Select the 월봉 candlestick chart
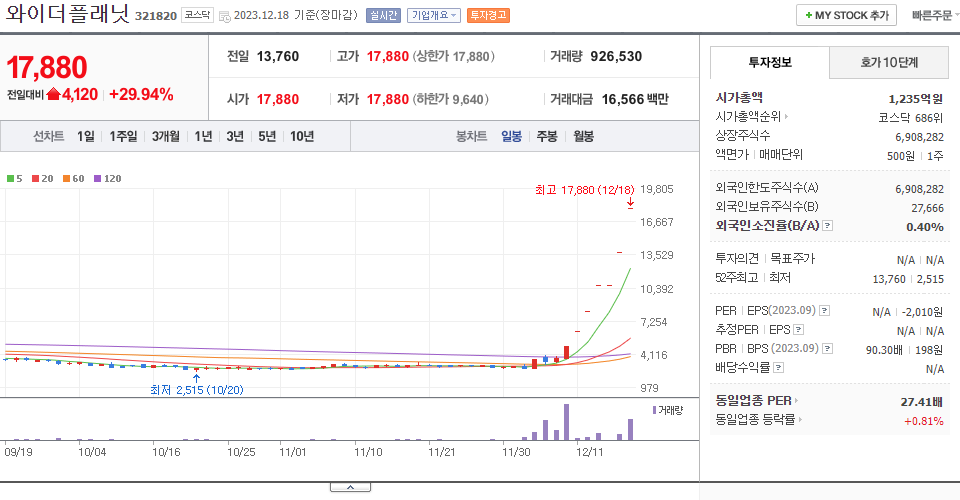This screenshot has width=960, height=500. click(583, 136)
